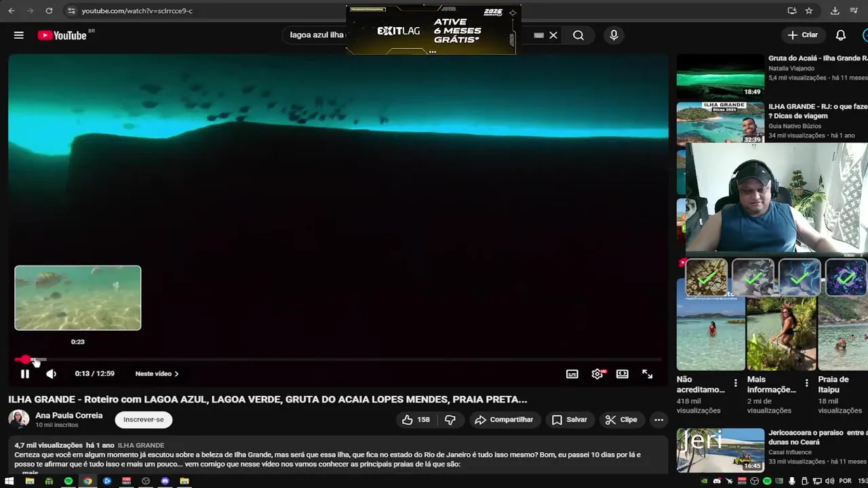Bookmark this page with the star
868x488 pixels.
pyautogui.click(x=809, y=11)
